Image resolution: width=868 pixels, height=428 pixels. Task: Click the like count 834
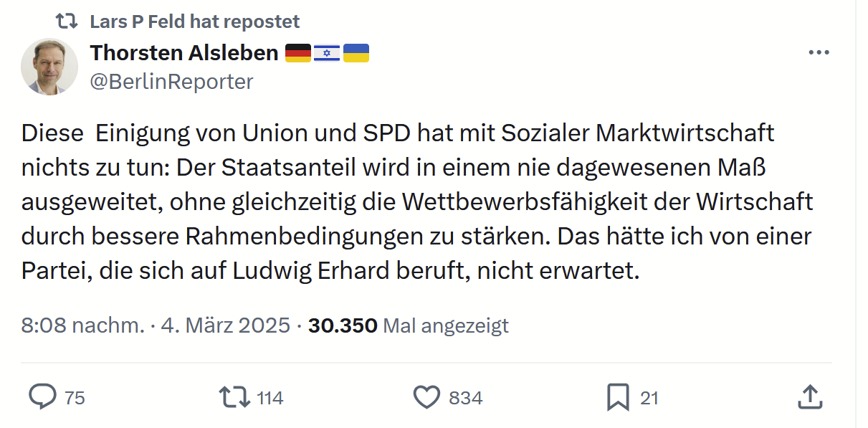tap(466, 398)
